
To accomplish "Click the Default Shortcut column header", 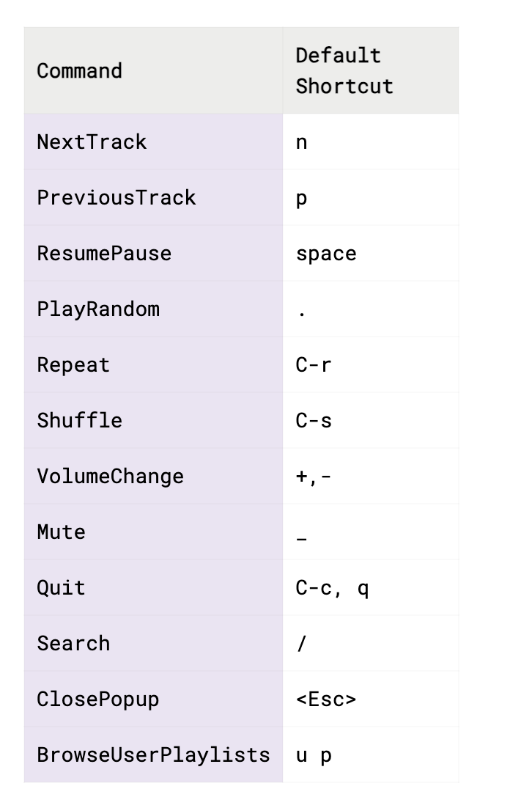I will tap(370, 70).
